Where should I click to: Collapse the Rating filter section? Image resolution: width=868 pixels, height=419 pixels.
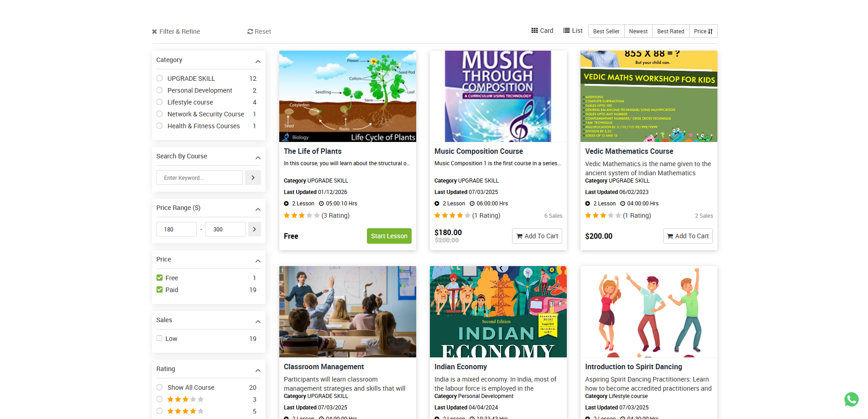tap(258, 371)
